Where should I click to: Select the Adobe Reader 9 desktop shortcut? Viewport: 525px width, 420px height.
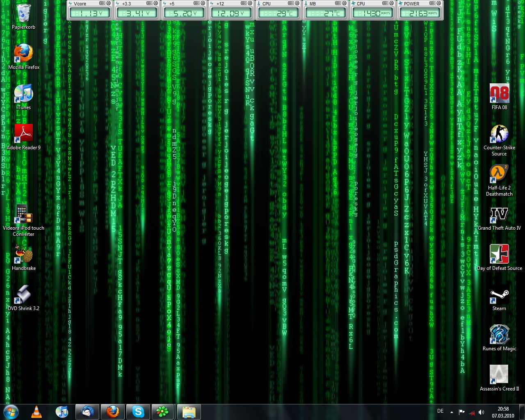23,137
